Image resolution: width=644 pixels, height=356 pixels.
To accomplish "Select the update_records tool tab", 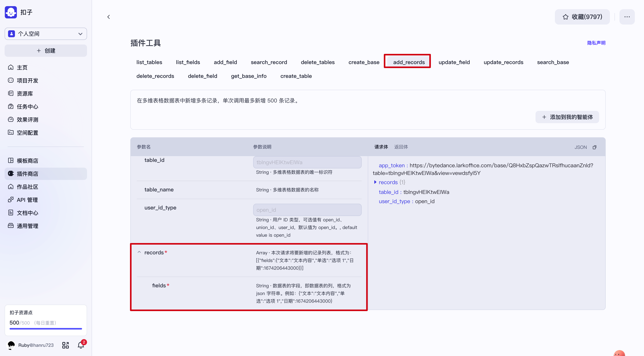I will point(503,62).
